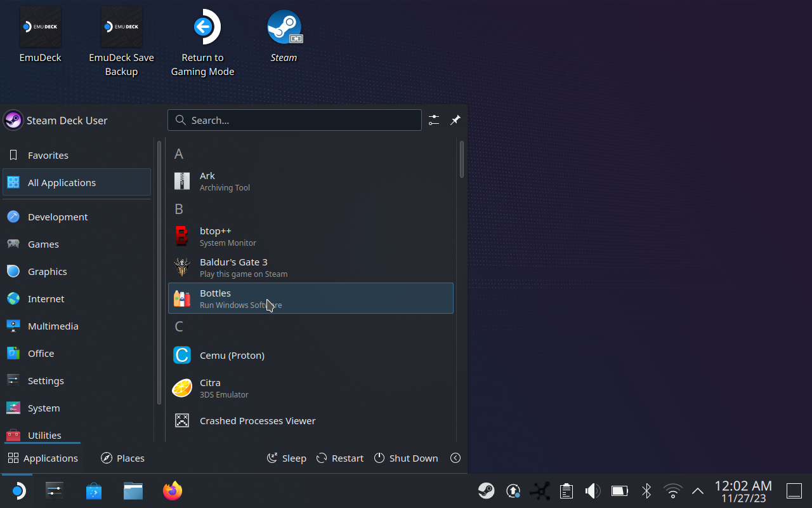Open Firefox from the taskbar
The height and width of the screenshot is (508, 812).
coord(173,491)
